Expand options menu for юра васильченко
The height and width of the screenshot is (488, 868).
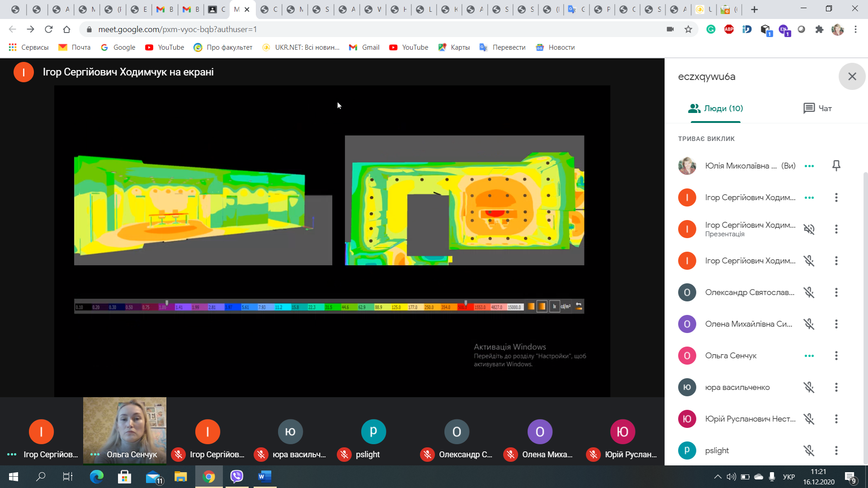[x=836, y=387]
